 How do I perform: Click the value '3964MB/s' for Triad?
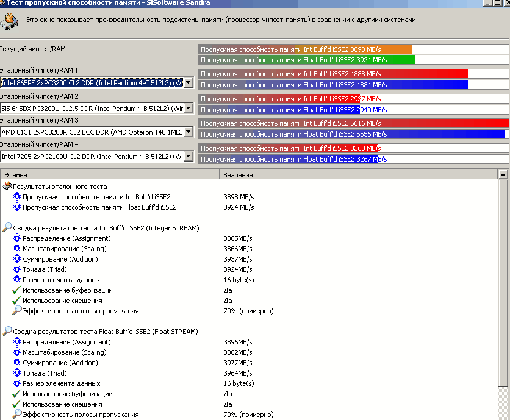point(238,373)
